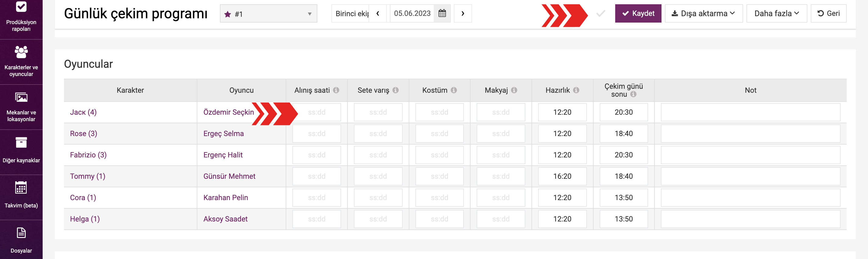Click Kostüm field for Helga

point(439,219)
